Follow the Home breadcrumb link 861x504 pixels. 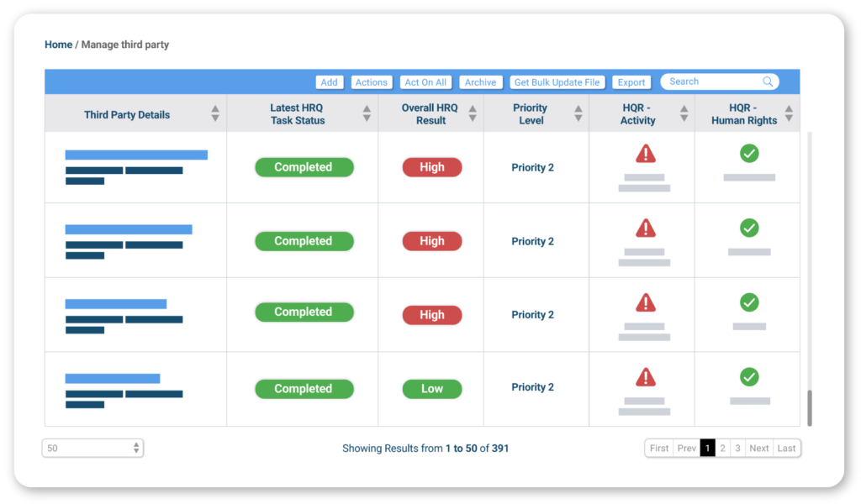tap(58, 45)
